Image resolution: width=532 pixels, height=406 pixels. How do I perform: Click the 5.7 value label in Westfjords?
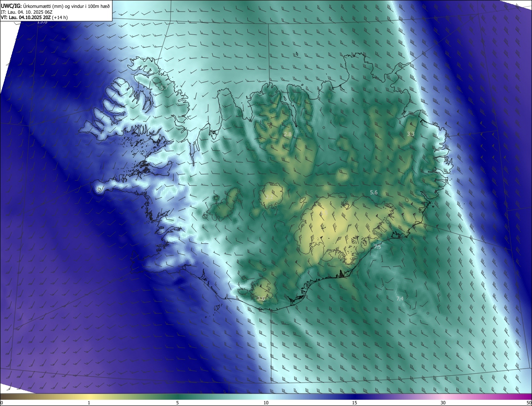(x=164, y=88)
